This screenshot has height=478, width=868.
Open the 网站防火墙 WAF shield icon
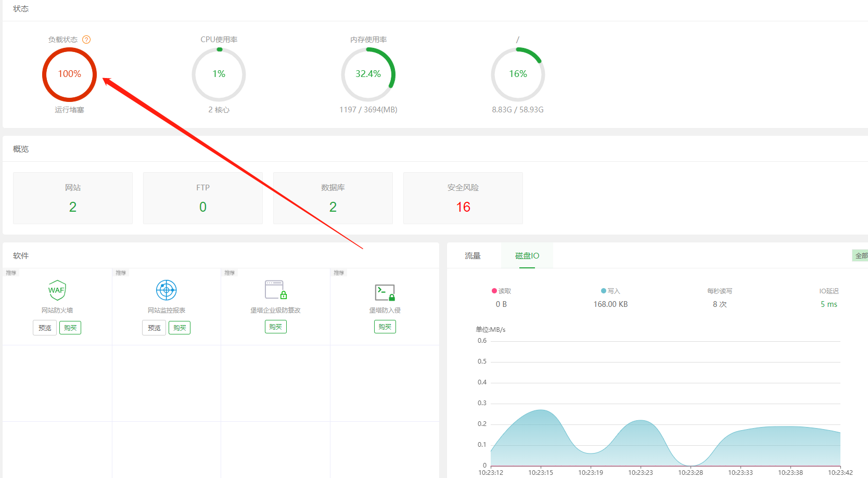coord(57,290)
